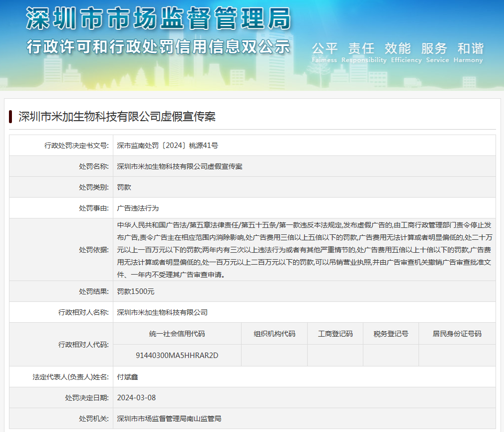The height and width of the screenshot is (432, 504).
Task: Click the 统一社会信用代码 column header
Action: 177,334
